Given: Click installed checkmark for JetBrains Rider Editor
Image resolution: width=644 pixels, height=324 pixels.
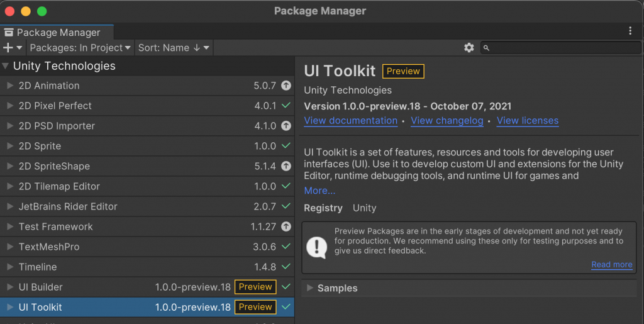Looking at the screenshot, I should click(x=286, y=206).
